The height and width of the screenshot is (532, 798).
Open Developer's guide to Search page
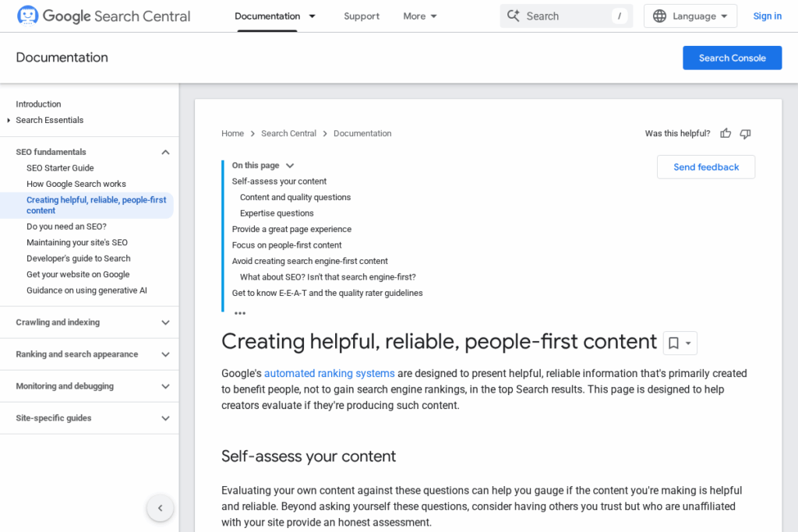click(79, 259)
